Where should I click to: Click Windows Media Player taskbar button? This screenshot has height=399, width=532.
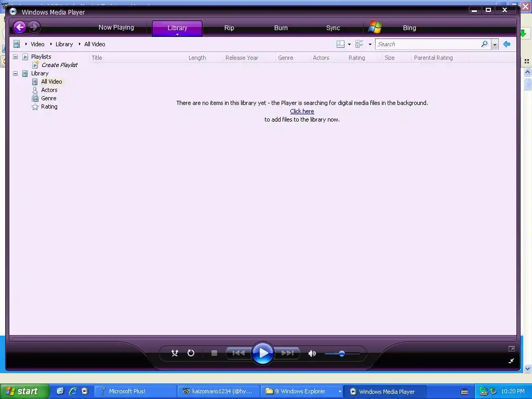click(385, 391)
